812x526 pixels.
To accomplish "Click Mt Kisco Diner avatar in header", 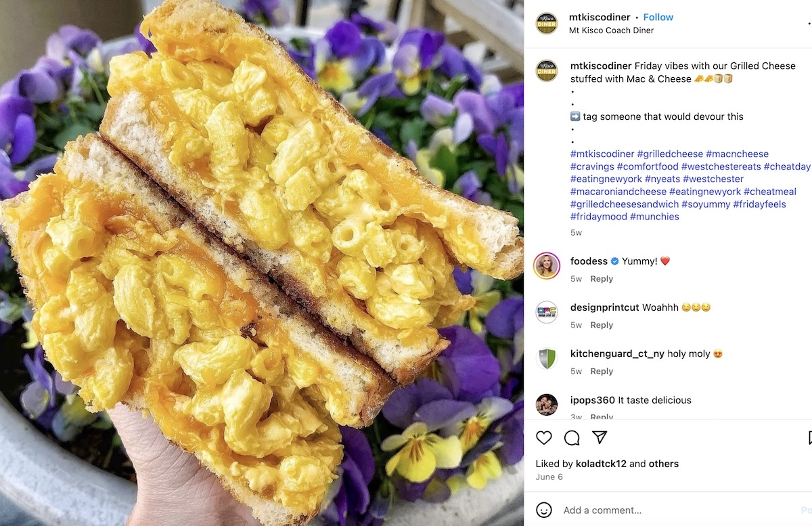I will coord(547,23).
